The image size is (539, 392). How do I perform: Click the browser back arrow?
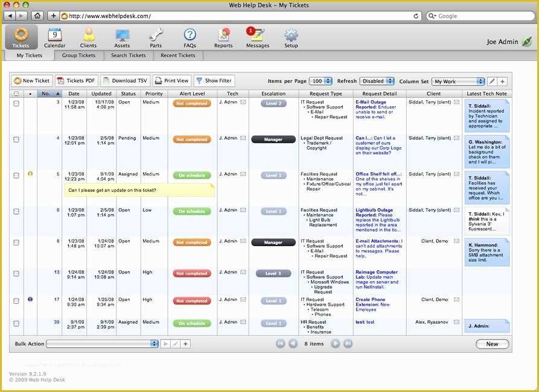click(x=10, y=16)
